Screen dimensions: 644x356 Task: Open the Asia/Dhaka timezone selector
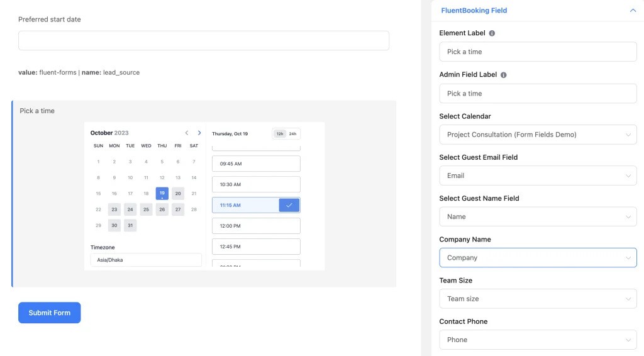146,260
